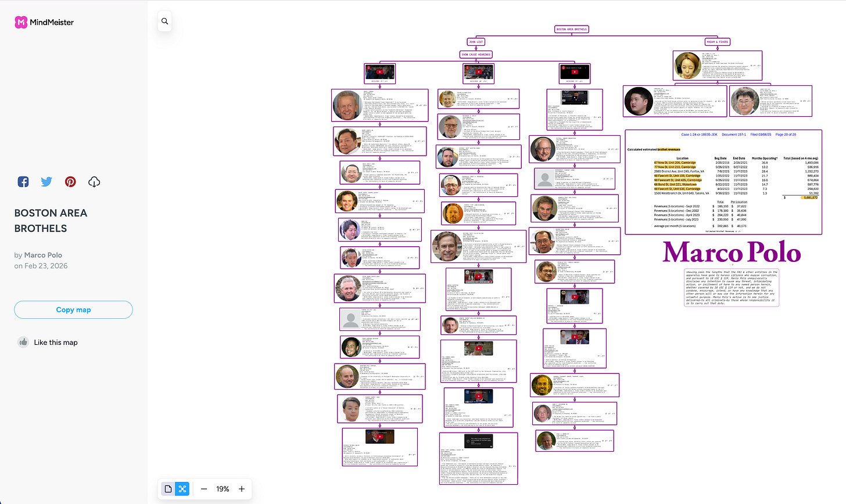Click row '66 Bond St, Unit 221, Watertown'
Image resolution: width=846 pixels, height=504 pixels.
click(676, 185)
